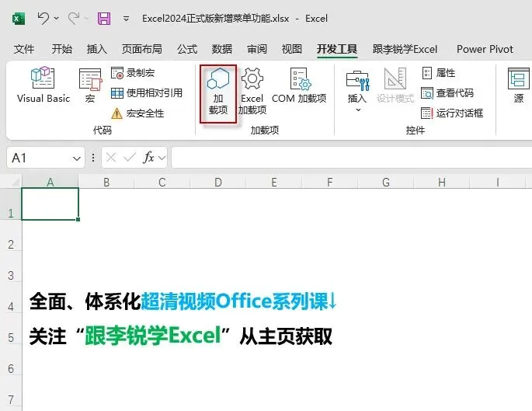
Task: Open the Power Pivot tab
Action: tap(485, 49)
